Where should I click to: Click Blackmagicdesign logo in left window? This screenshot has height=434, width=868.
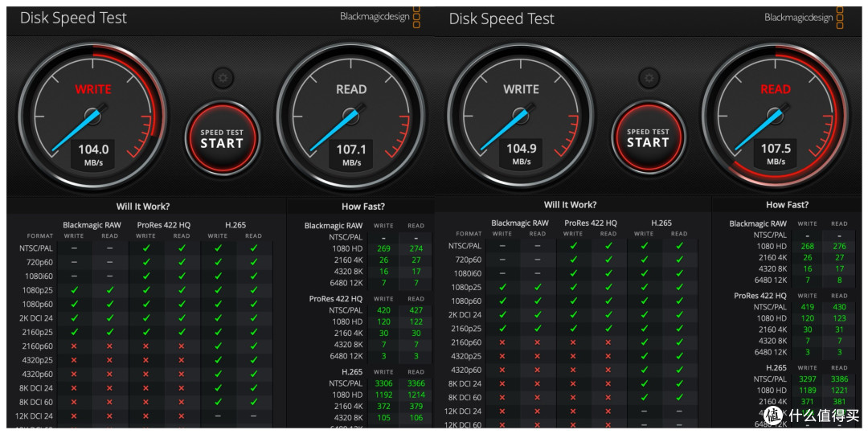[x=380, y=17]
